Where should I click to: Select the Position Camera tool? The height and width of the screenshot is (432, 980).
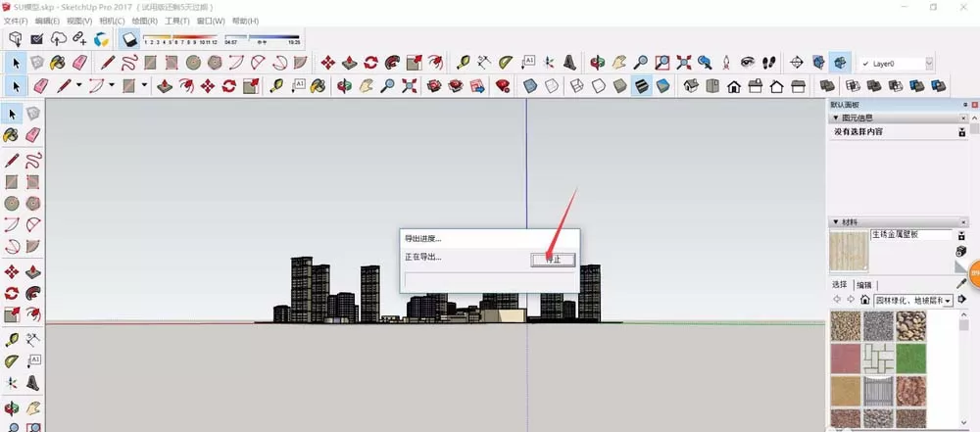[726, 63]
